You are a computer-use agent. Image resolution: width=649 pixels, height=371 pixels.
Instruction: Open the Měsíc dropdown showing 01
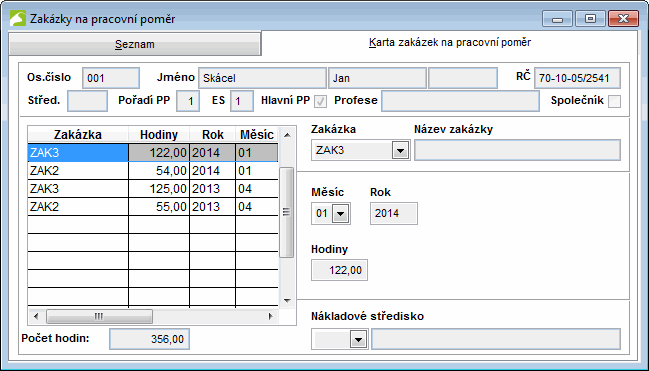pos(341,214)
